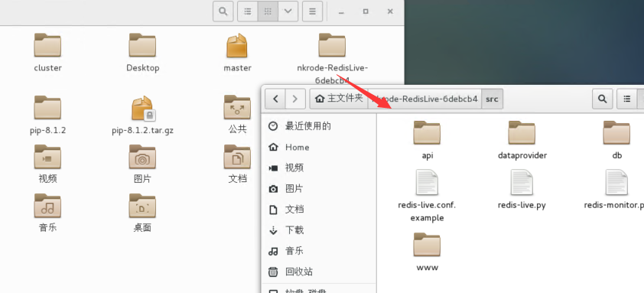The height and width of the screenshot is (293, 644).
Task: Select 下载 in sidebar
Action: [x=319, y=230]
